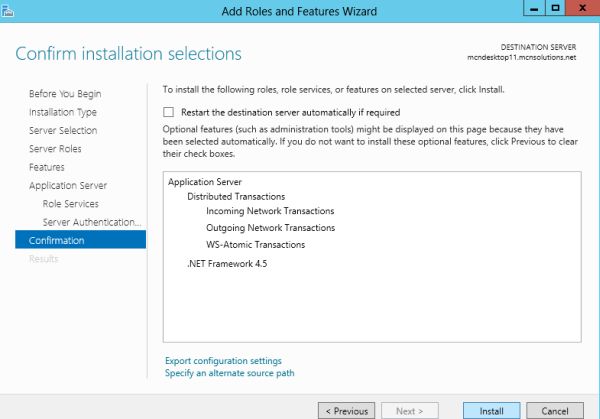The height and width of the screenshot is (419, 600).
Task: Go back with the Previous button
Action: (x=345, y=410)
